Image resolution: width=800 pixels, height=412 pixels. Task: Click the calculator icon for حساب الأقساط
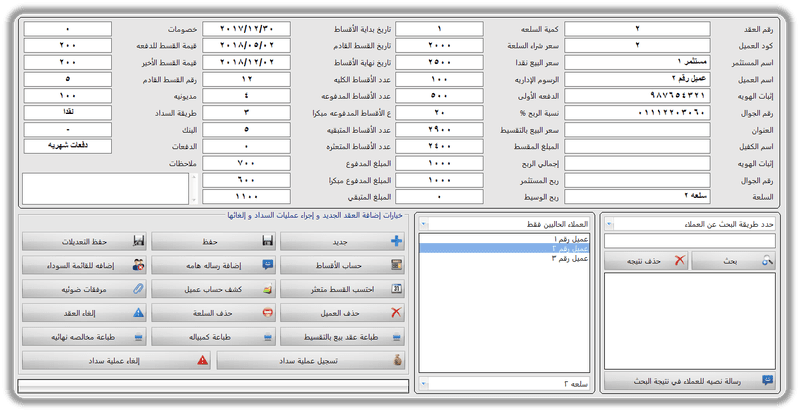(396, 266)
